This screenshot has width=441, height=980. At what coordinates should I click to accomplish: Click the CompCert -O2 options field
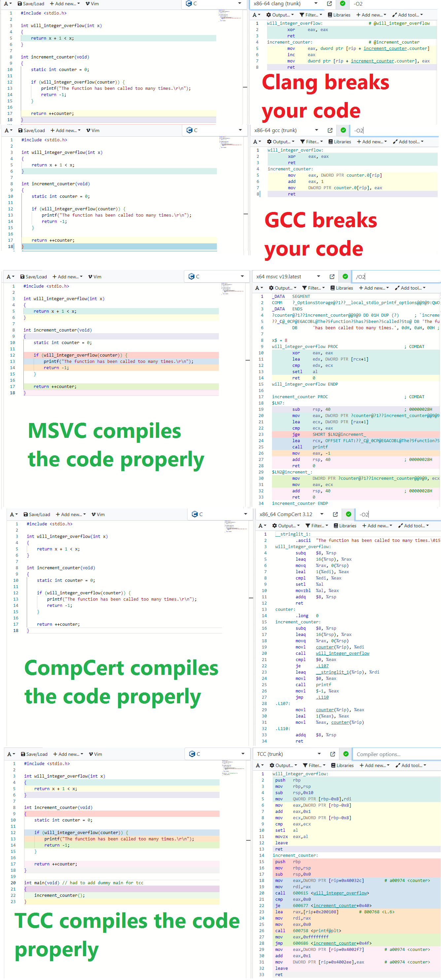coord(398,514)
